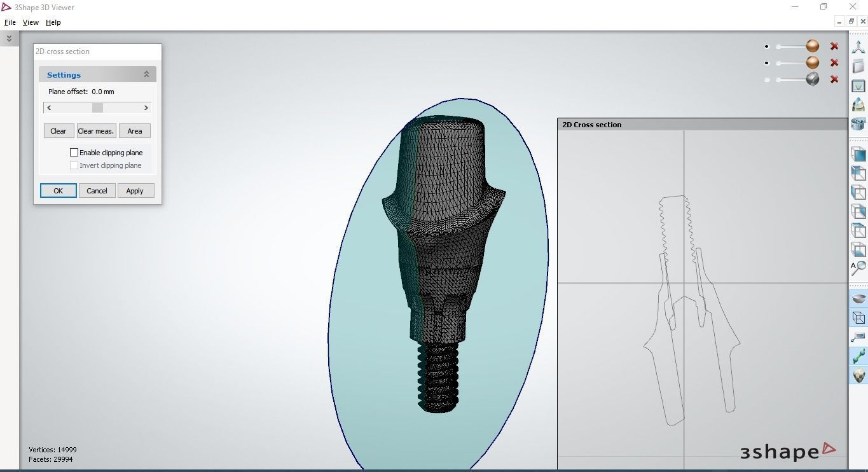The width and height of the screenshot is (868, 472).
Task: Switch to the front-face cube view
Action: [858, 154]
